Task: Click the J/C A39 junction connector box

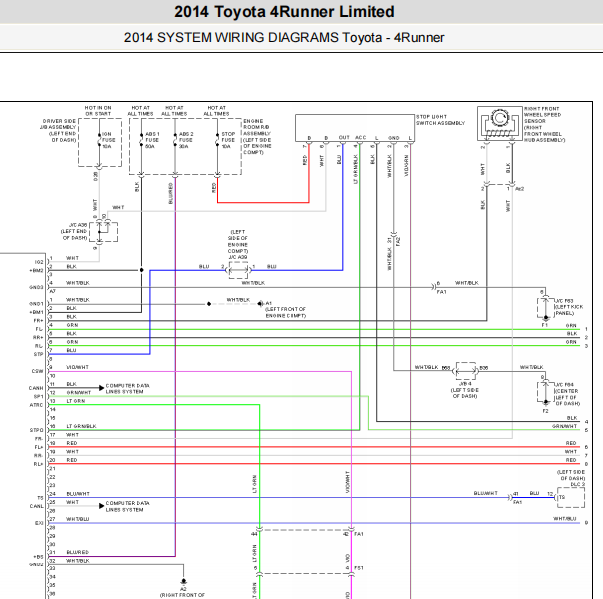Action: pos(238,270)
